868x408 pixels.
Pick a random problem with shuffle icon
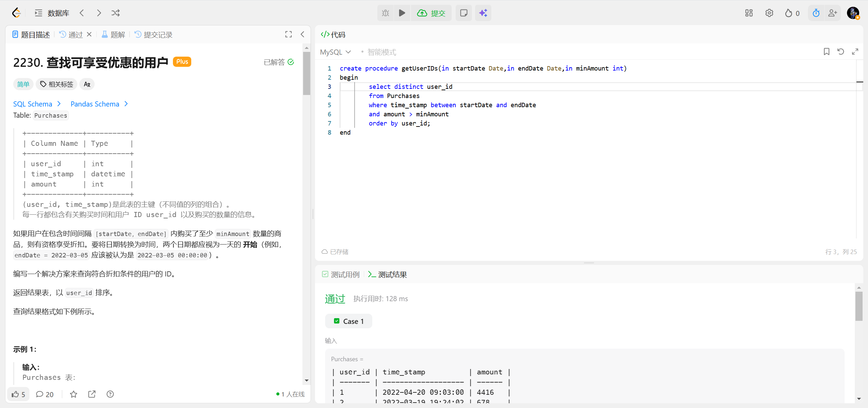click(116, 13)
